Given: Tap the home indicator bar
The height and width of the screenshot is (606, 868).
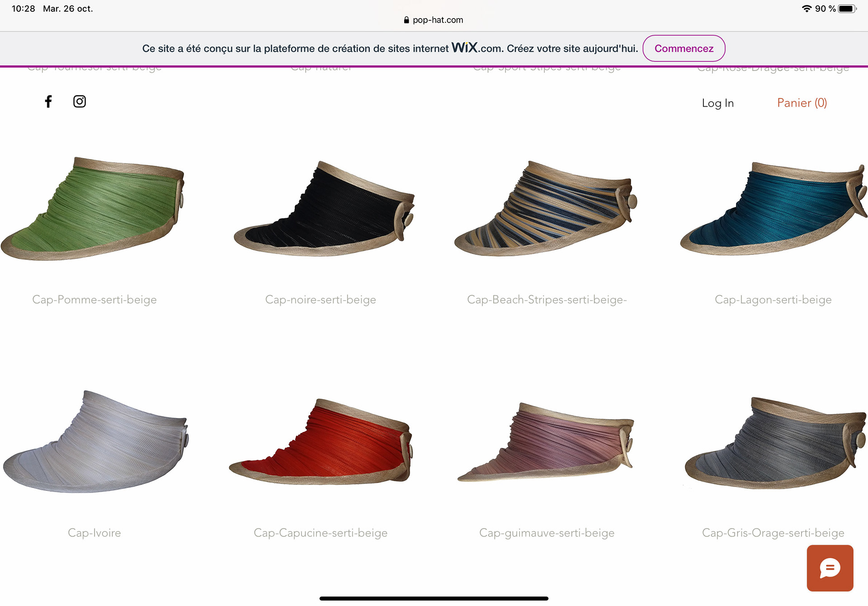Looking at the screenshot, I should (x=434, y=598).
